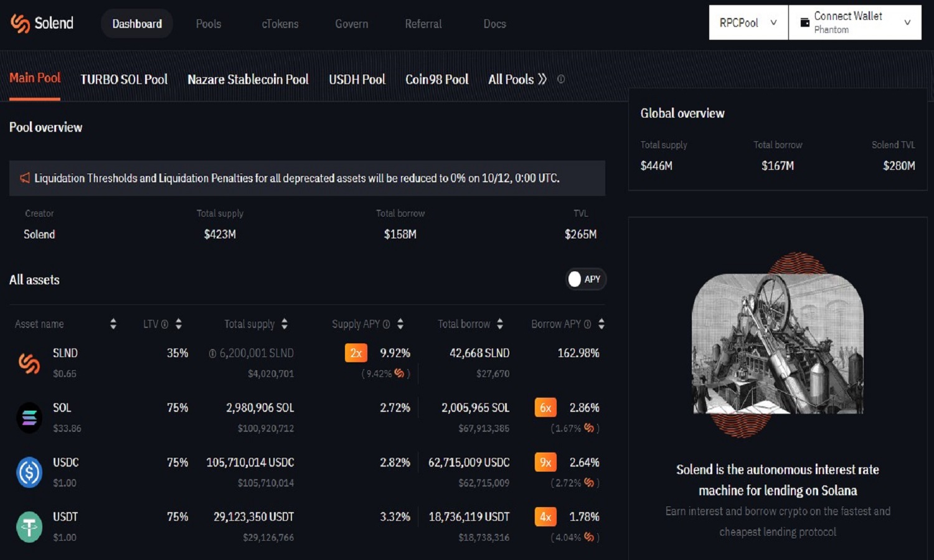The image size is (934, 560).
Task: Switch to Coin98 Pool tab
Action: point(437,80)
